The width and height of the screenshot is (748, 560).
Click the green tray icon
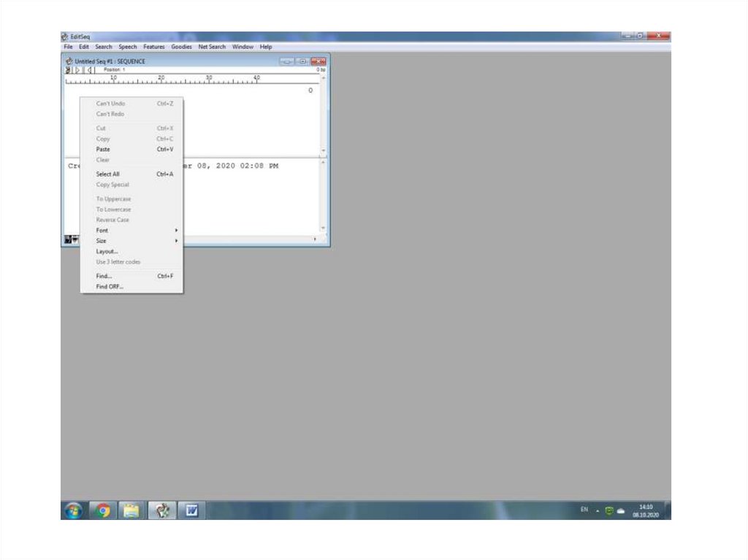pyautogui.click(x=609, y=511)
